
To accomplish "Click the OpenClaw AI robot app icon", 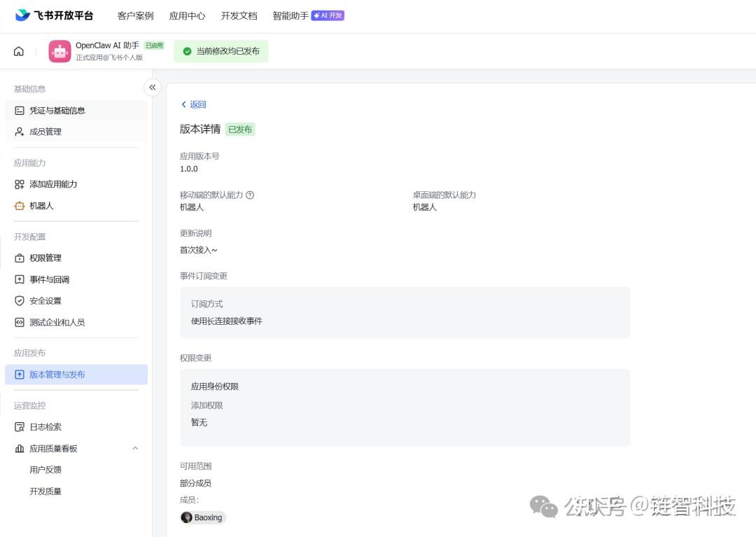I will pos(59,51).
